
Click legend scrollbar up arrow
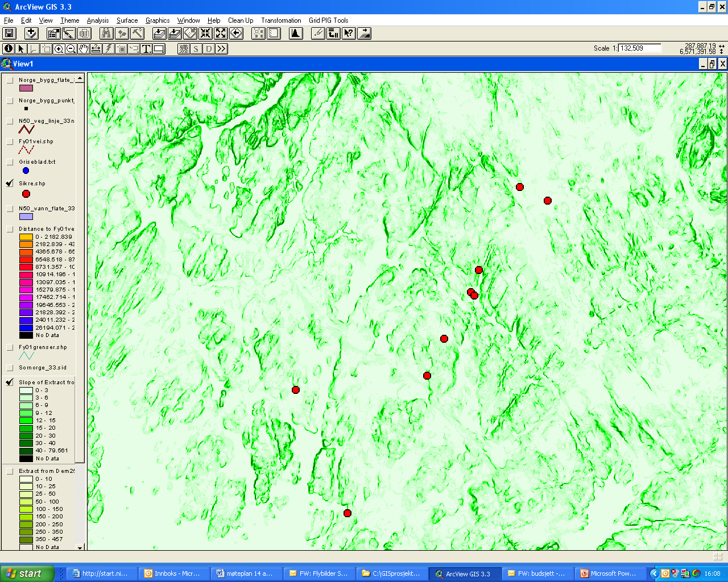tap(80, 78)
